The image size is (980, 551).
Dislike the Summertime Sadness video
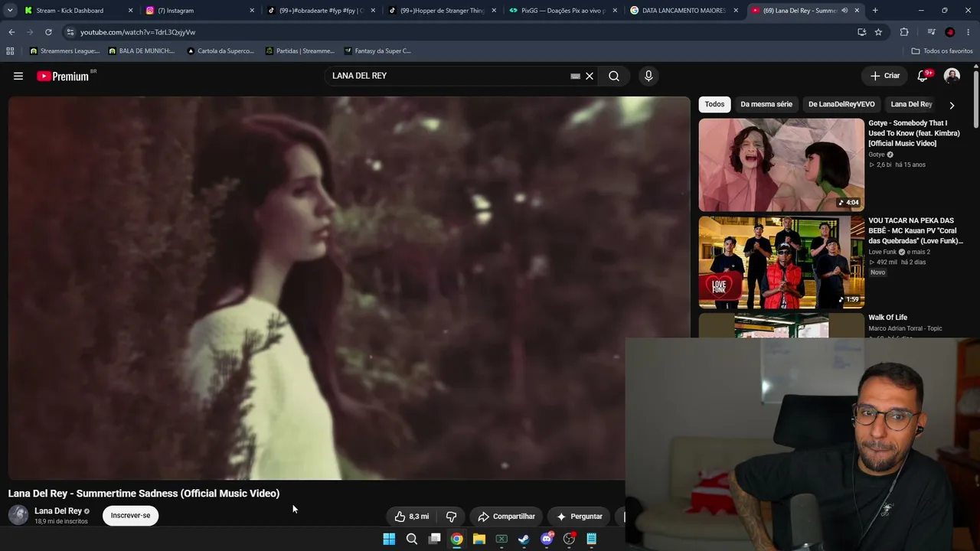[x=452, y=517]
